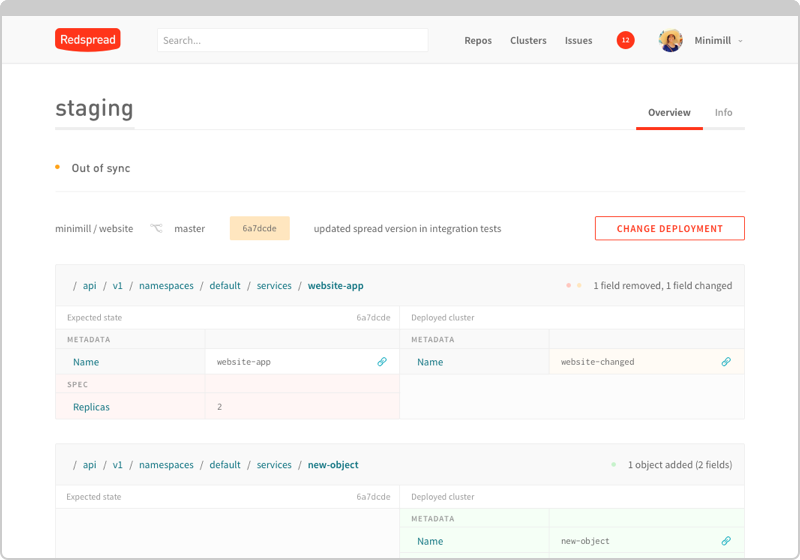Click the Minimill user avatar
Viewport: 800px width, 560px height.
coord(670,41)
